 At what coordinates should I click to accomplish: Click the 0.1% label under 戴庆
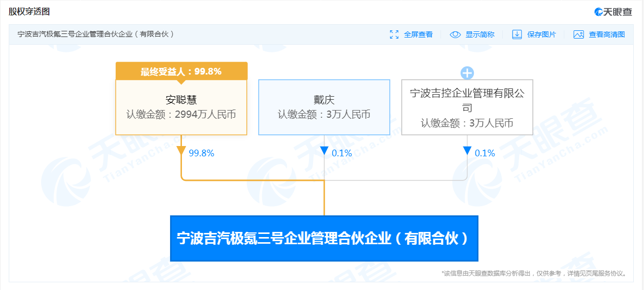[342, 153]
